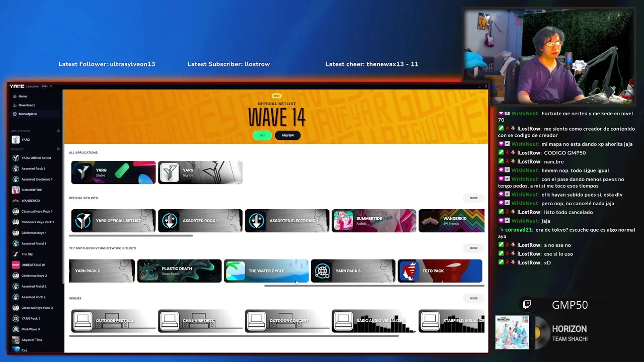Click the Horizon album art in overlay
The width and height of the screenshot is (644, 362).
pos(512,332)
